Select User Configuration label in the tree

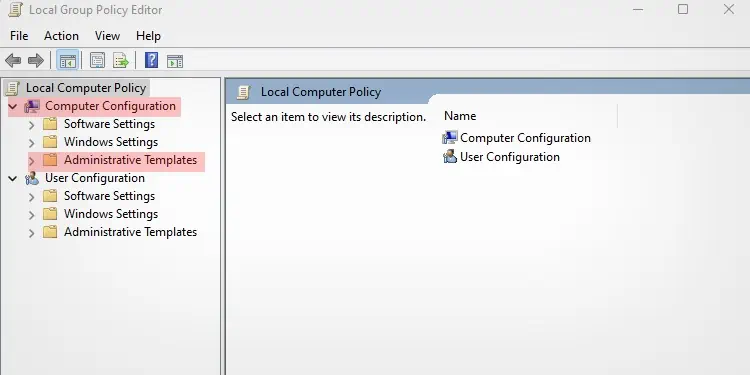click(95, 178)
